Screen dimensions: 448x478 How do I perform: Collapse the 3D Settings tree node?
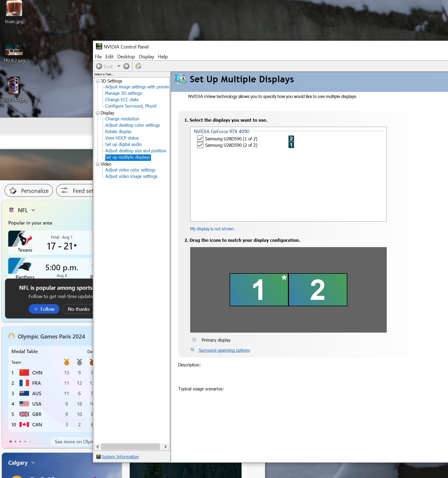coord(98,81)
